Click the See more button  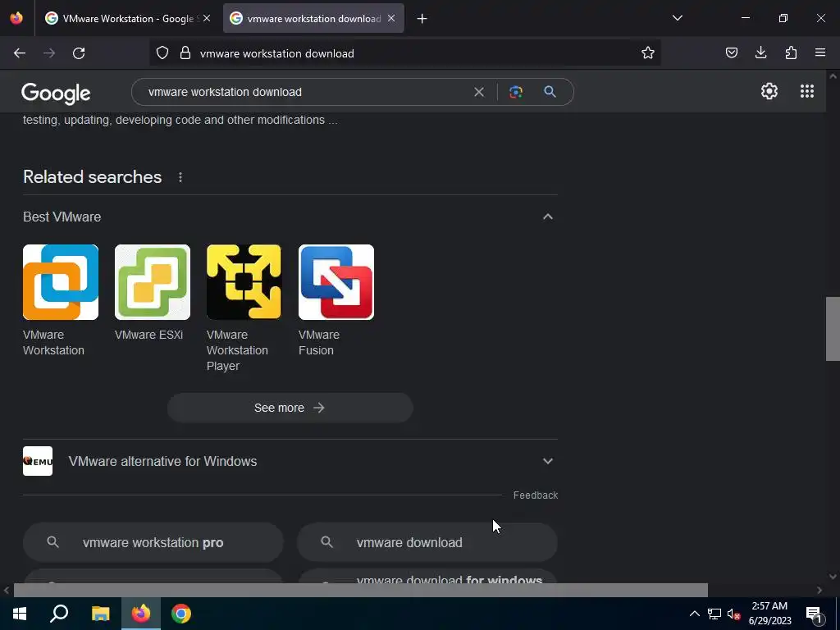[290, 409]
